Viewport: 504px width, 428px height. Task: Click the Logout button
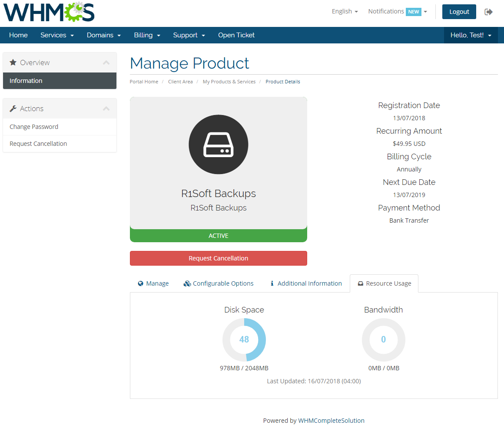pos(459,12)
